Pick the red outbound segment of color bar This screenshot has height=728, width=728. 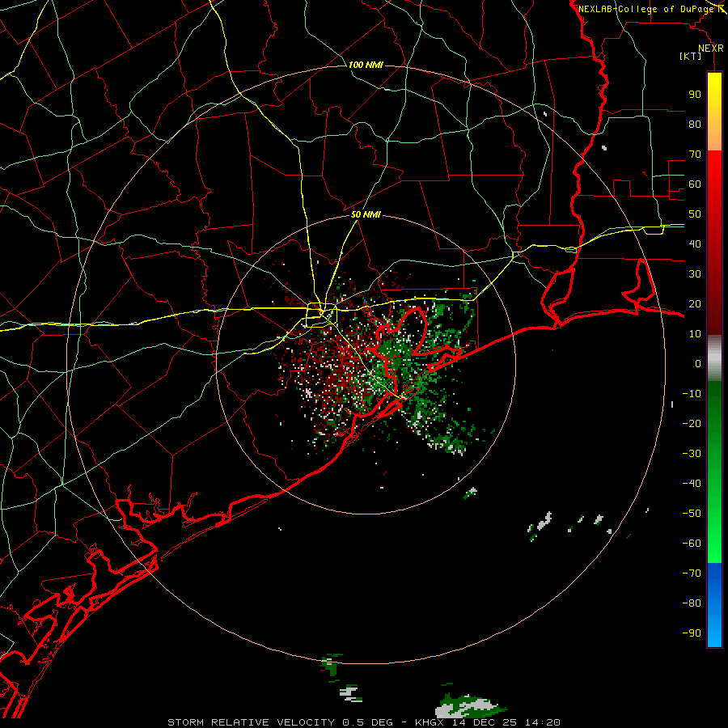coord(714,243)
